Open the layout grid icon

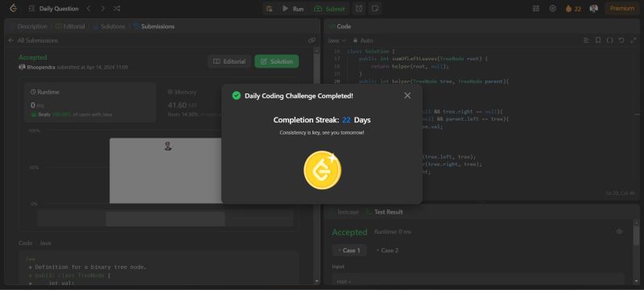tap(535, 8)
